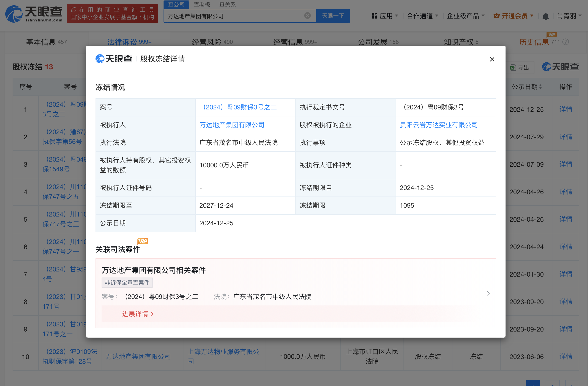Open 详情 for row 2024-07-09
The width and height of the screenshot is (588, 386).
566,164
